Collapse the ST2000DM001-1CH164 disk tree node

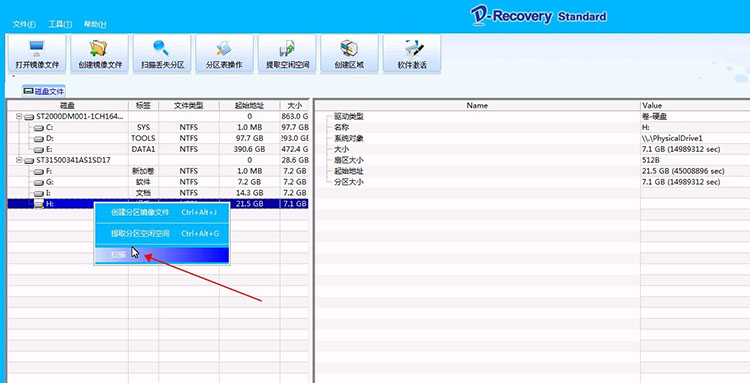point(19,116)
